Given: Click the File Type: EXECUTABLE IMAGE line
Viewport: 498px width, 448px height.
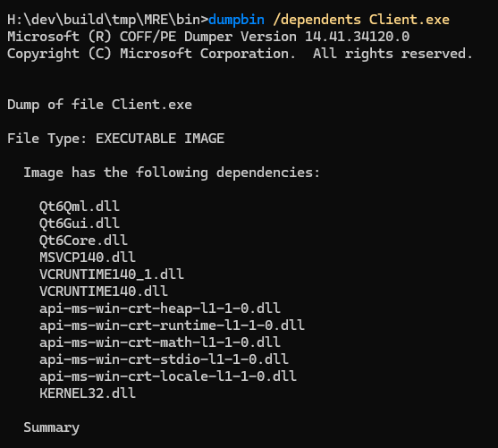Looking at the screenshot, I should [116, 139].
